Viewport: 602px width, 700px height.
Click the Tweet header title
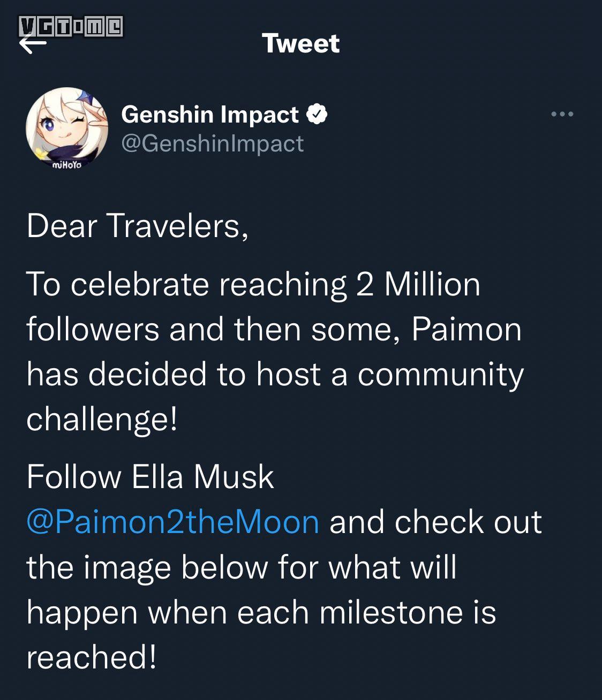click(301, 43)
